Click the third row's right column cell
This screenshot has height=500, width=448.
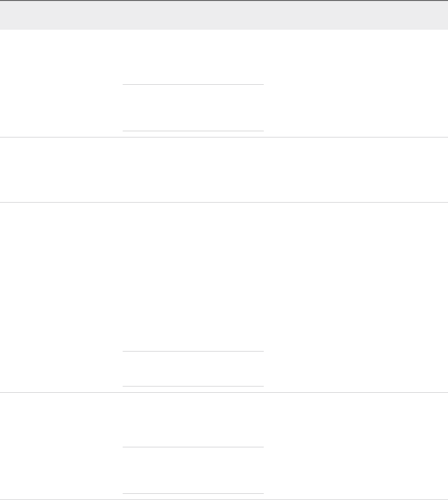pos(355,297)
